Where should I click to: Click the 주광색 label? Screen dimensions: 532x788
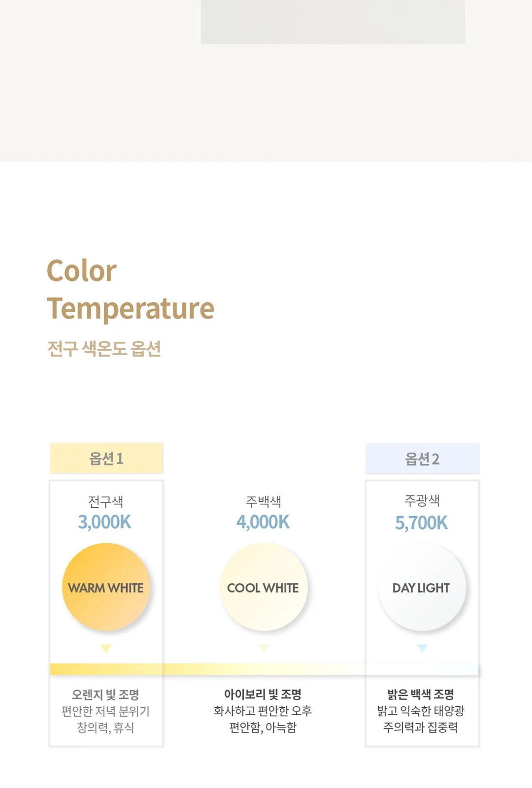pos(422,500)
